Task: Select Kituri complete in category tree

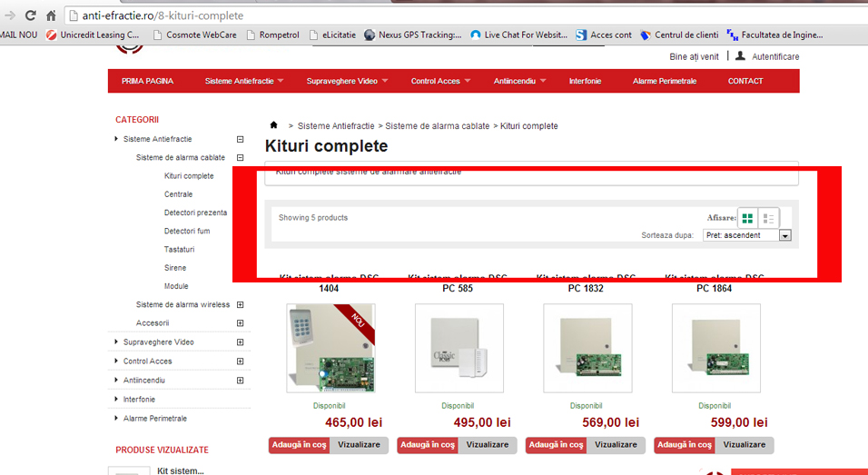Action: (x=189, y=176)
